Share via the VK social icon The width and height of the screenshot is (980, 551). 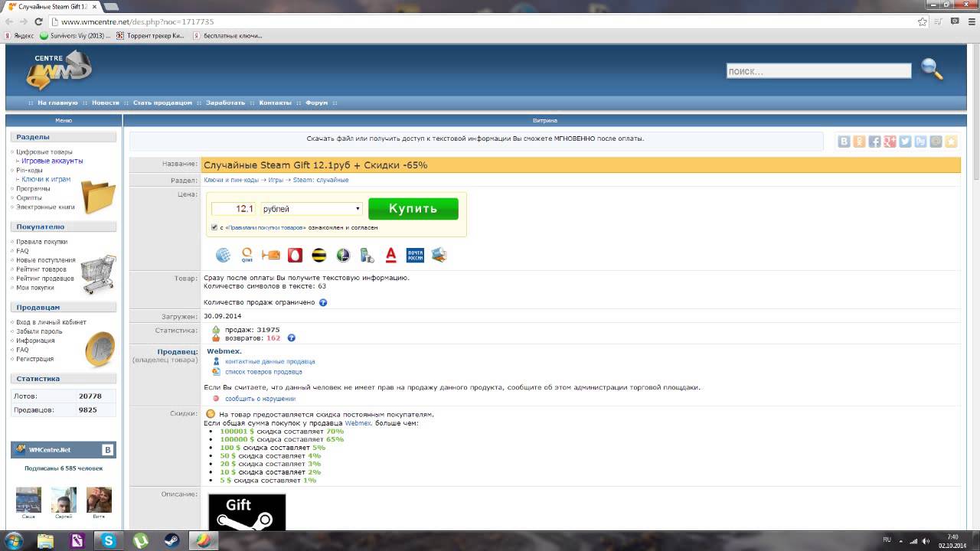[844, 142]
